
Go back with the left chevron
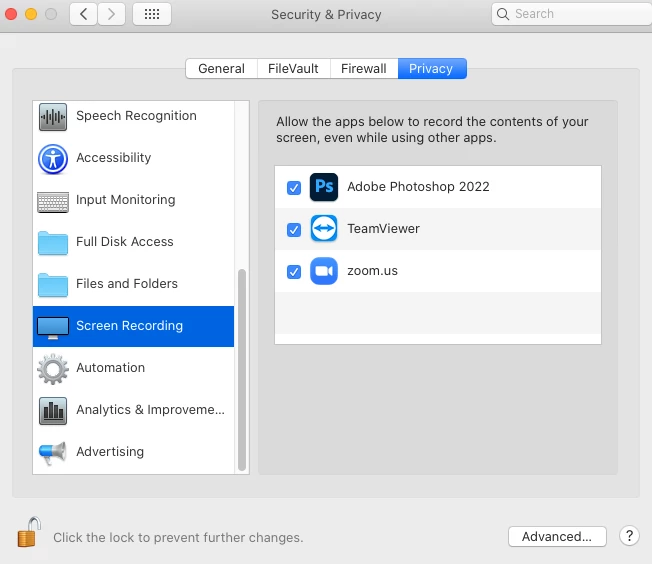84,14
